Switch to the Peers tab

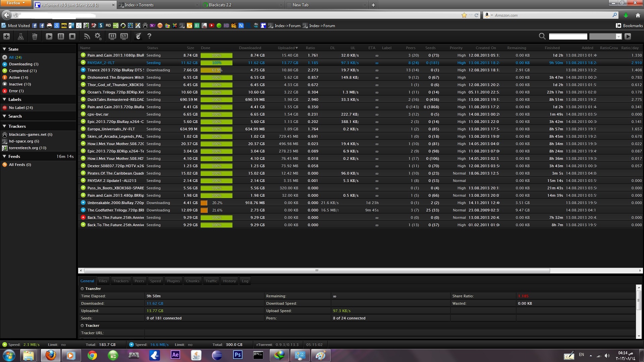(x=139, y=281)
